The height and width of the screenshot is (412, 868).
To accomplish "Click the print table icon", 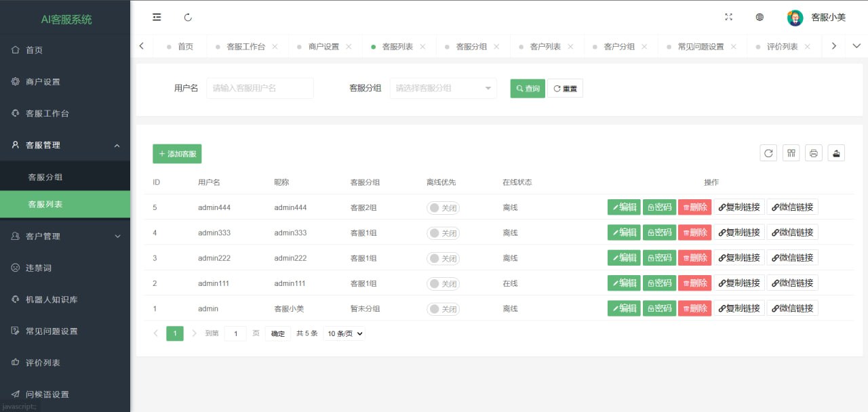I will (814, 153).
